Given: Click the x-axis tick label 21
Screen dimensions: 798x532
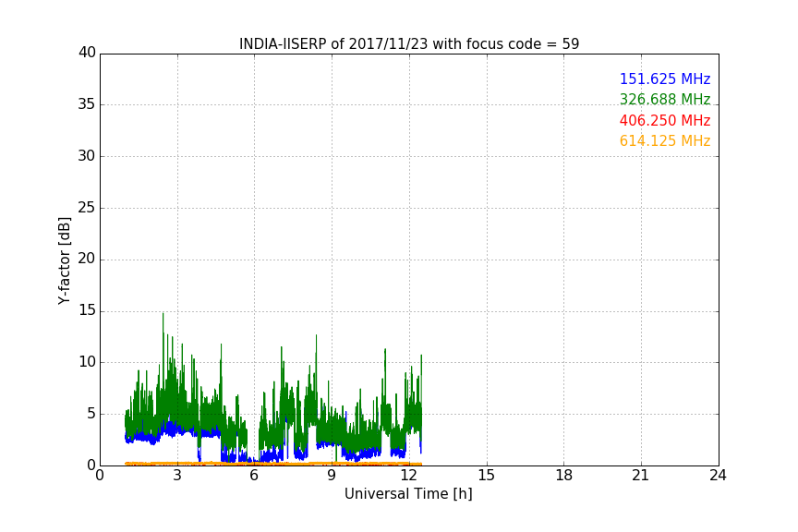Looking at the screenshot, I should (641, 476).
